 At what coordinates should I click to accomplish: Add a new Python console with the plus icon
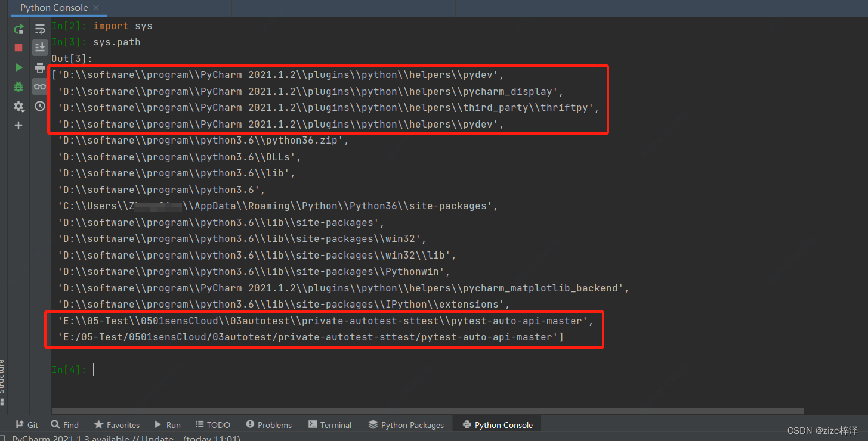pos(18,125)
